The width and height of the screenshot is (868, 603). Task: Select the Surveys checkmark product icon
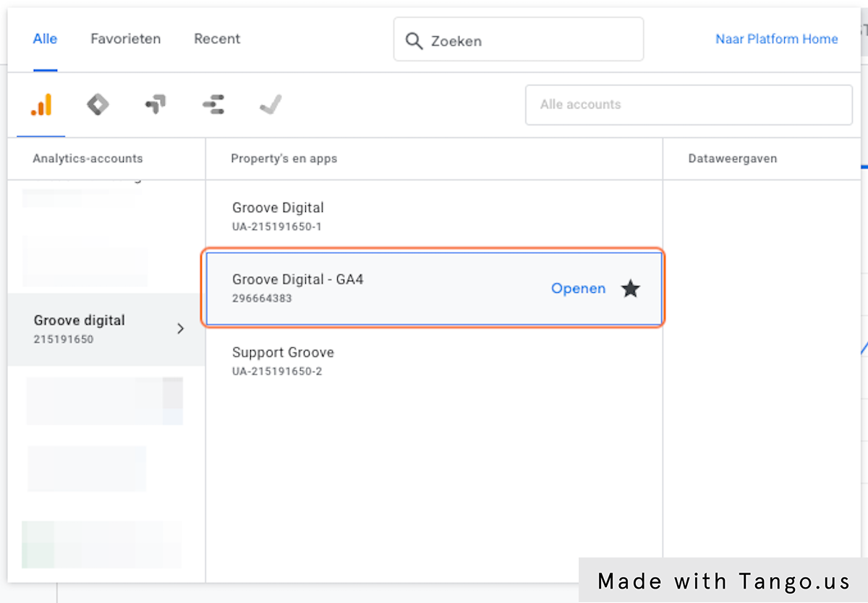(x=271, y=105)
